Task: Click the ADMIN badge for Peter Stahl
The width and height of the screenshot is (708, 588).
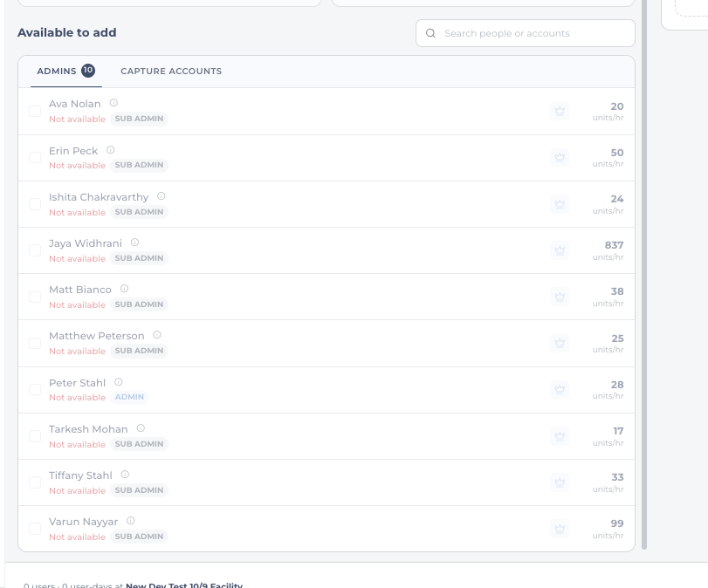Action: [x=129, y=397]
